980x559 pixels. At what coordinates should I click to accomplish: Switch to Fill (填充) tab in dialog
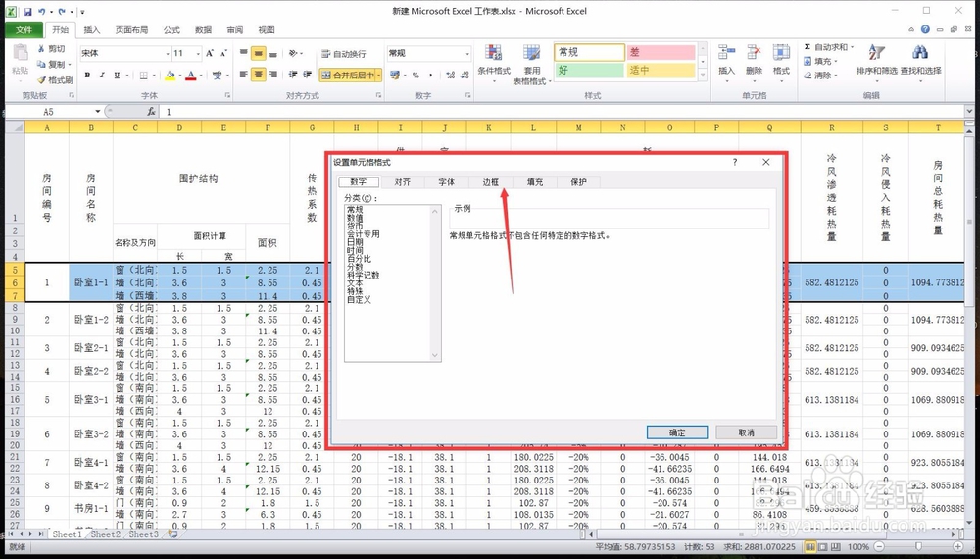click(535, 182)
